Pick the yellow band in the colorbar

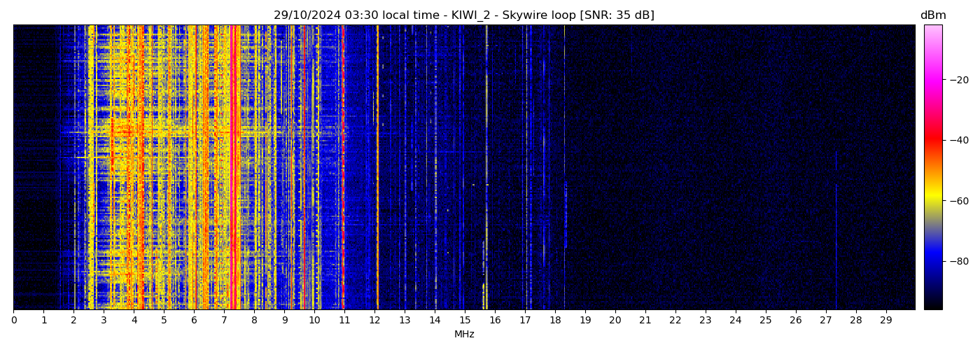pyautogui.click(x=932, y=198)
